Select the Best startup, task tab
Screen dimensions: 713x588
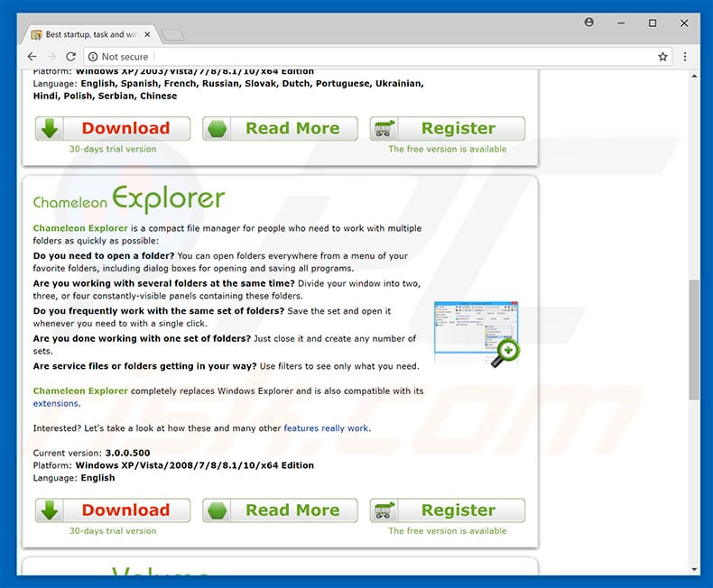[90, 34]
